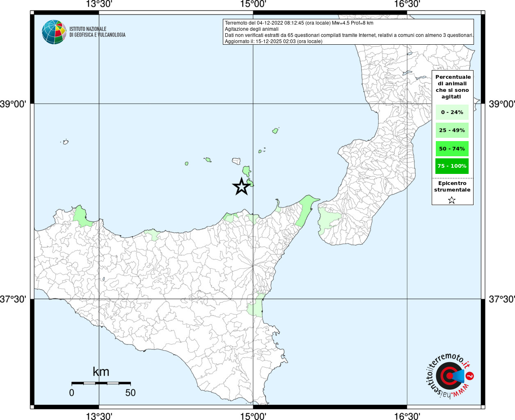Click the 16°30' longitude label at bottom
The width and height of the screenshot is (515, 420).
pyautogui.click(x=407, y=416)
